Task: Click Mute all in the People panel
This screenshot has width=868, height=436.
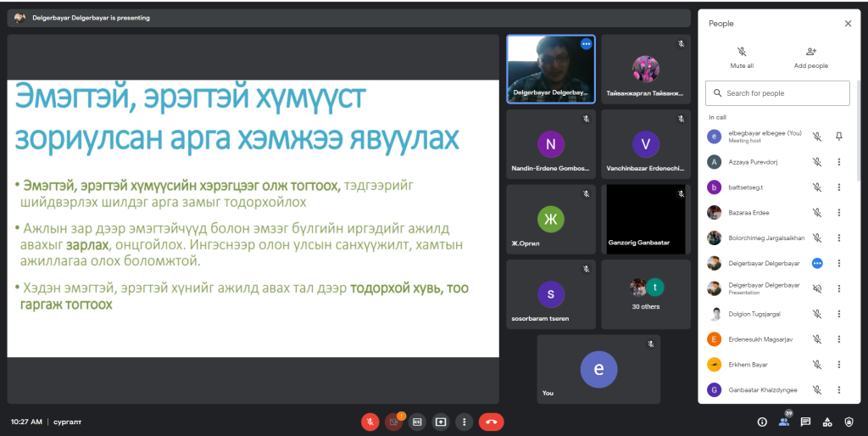Action: (742, 57)
